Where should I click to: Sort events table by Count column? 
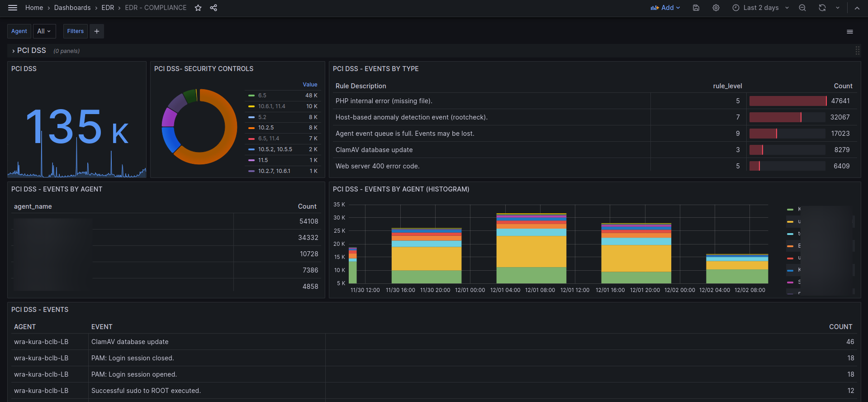[840, 327]
